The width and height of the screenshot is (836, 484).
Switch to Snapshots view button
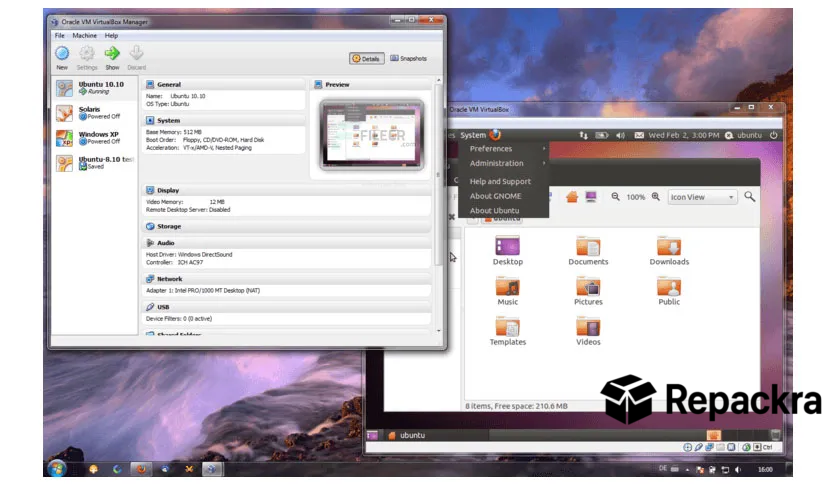click(x=408, y=59)
